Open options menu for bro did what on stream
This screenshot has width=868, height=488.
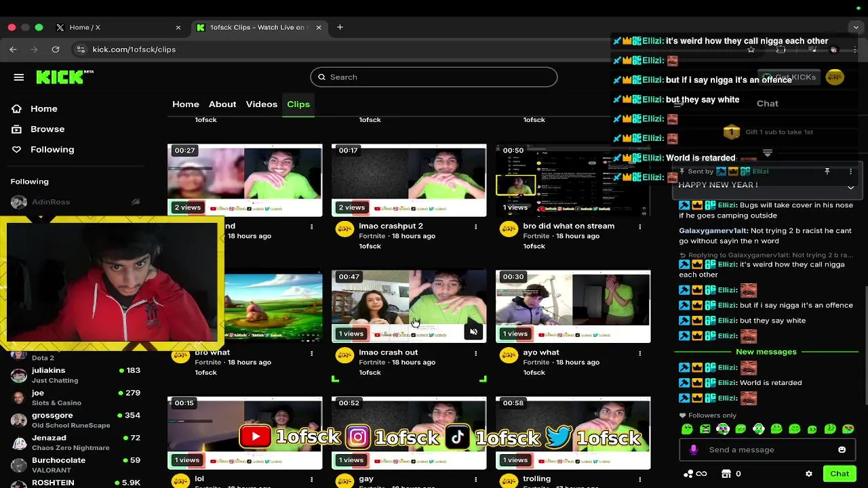(x=639, y=226)
